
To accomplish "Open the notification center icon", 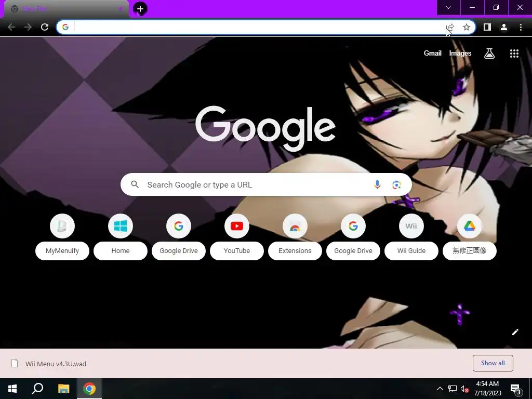I will tap(516, 389).
